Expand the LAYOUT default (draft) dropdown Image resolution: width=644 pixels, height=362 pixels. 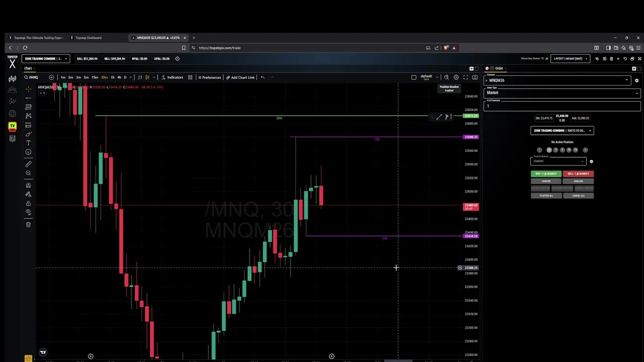click(x=571, y=59)
